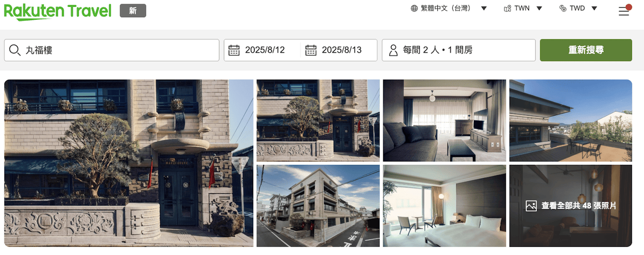The width and height of the screenshot is (644, 255).
Task: Expand the 繁體中文（台灣） language dropdown arrow
Action: pyautogui.click(x=484, y=8)
